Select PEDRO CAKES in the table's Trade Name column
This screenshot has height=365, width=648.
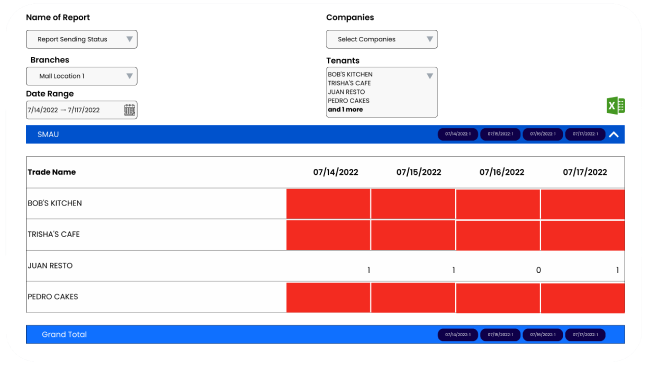click(x=53, y=296)
